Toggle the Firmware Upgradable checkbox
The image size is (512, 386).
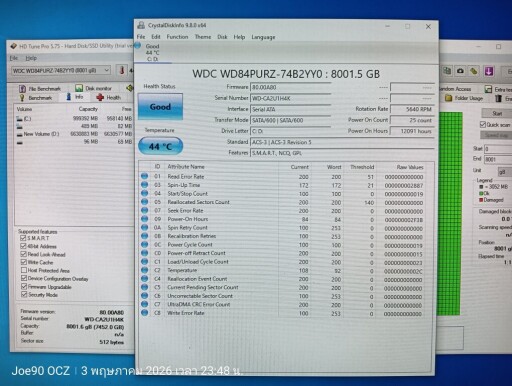click(x=24, y=286)
